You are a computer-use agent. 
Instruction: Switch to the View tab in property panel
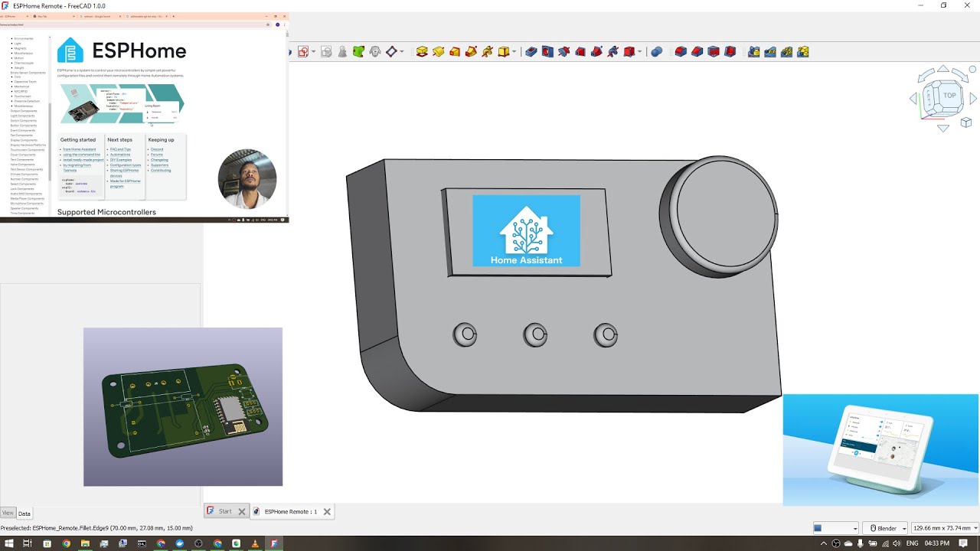(8, 513)
